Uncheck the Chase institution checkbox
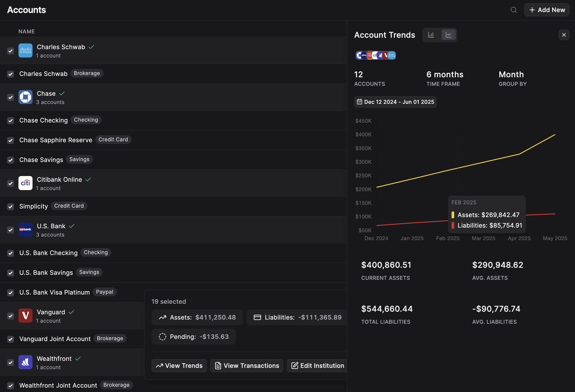This screenshot has height=392, width=575. (10, 97)
